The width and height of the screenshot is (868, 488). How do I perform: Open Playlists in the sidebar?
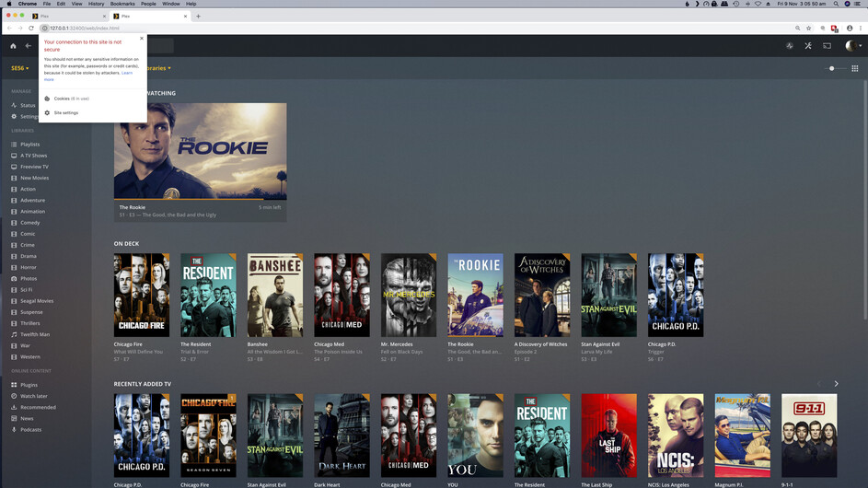[29, 144]
